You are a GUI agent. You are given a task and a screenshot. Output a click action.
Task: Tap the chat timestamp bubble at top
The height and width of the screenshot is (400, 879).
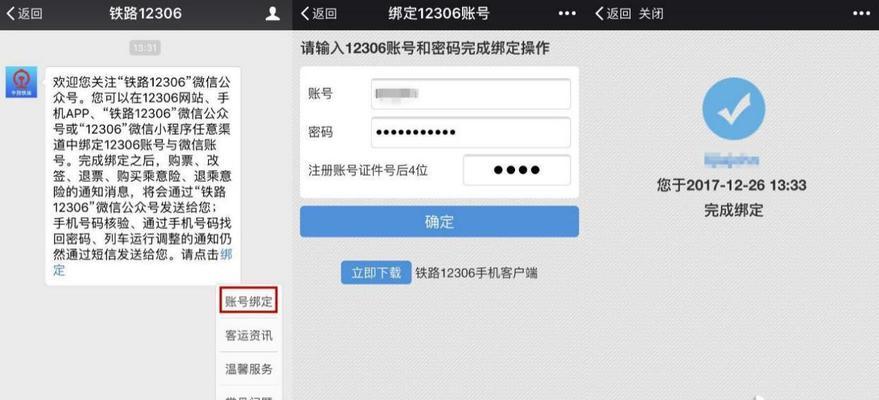(145, 48)
